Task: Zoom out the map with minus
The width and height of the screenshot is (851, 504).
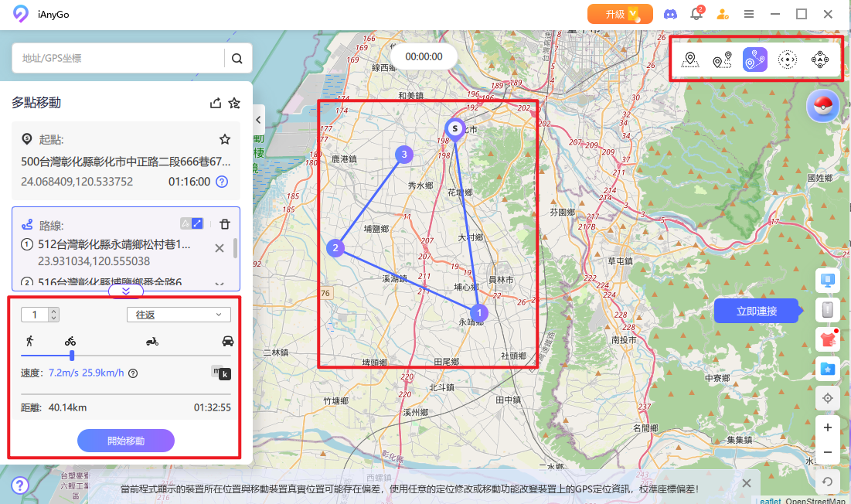Action: pos(827,452)
